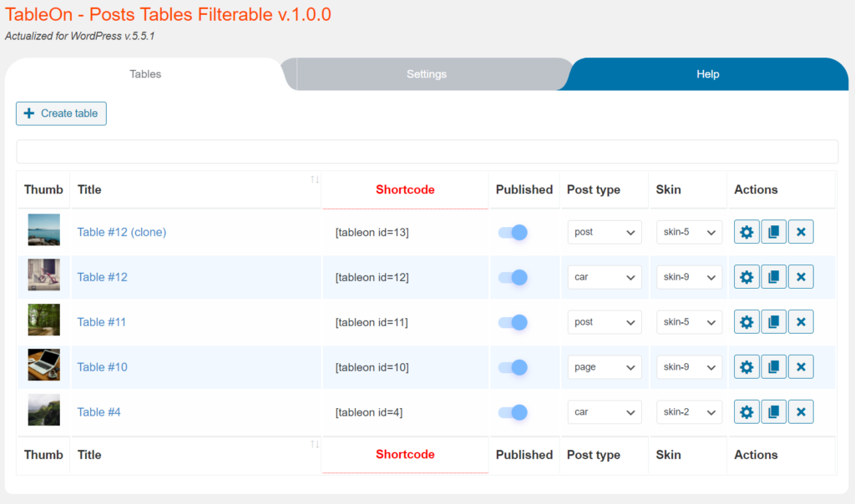Toggle Published switch for Table #12 row
855x504 pixels.
[513, 277]
